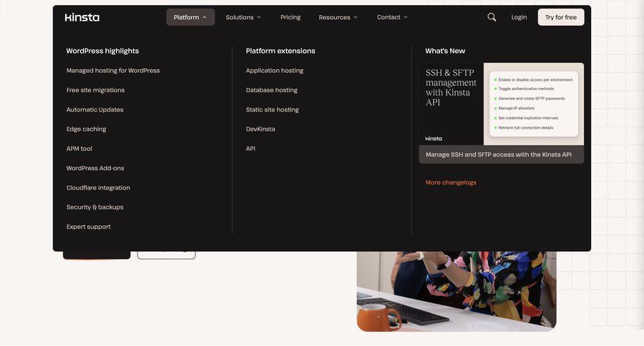Open the Edge caching page
Screen dimensions: 644x346
tap(86, 129)
